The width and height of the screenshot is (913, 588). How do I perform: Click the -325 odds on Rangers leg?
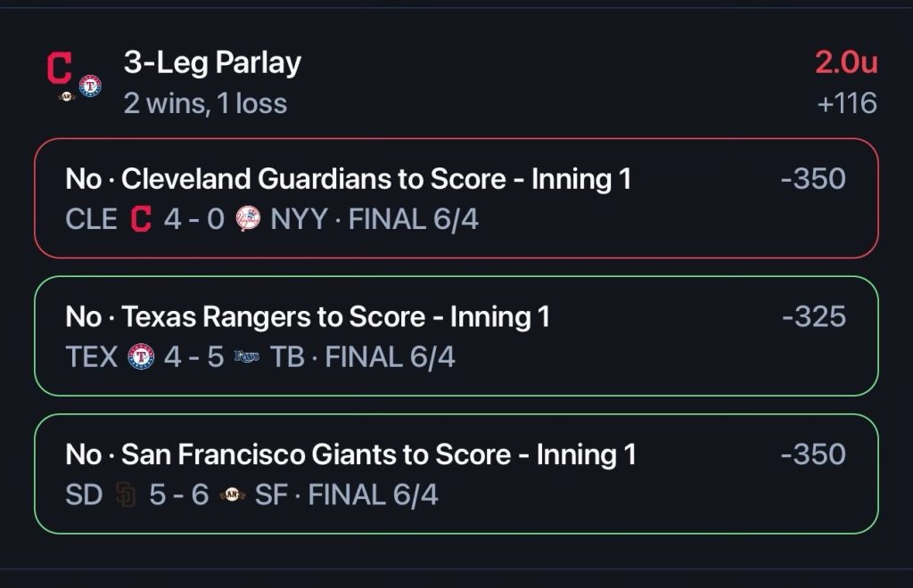[814, 317]
